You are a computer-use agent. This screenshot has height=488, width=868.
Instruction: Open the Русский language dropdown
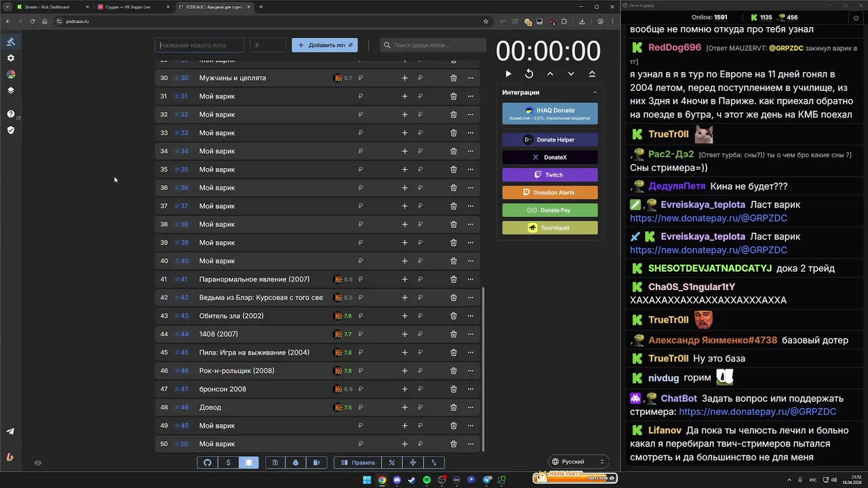coord(577,462)
